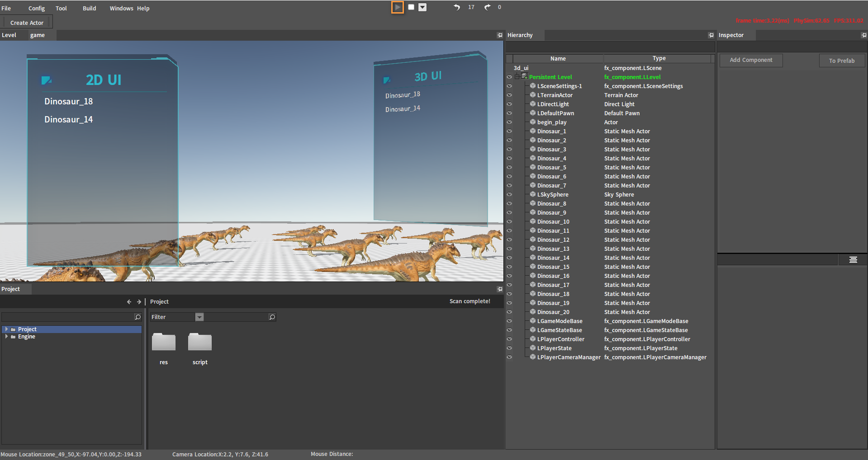Click the begin_play actor cube icon
The height and width of the screenshot is (460, 868).
(x=533, y=122)
